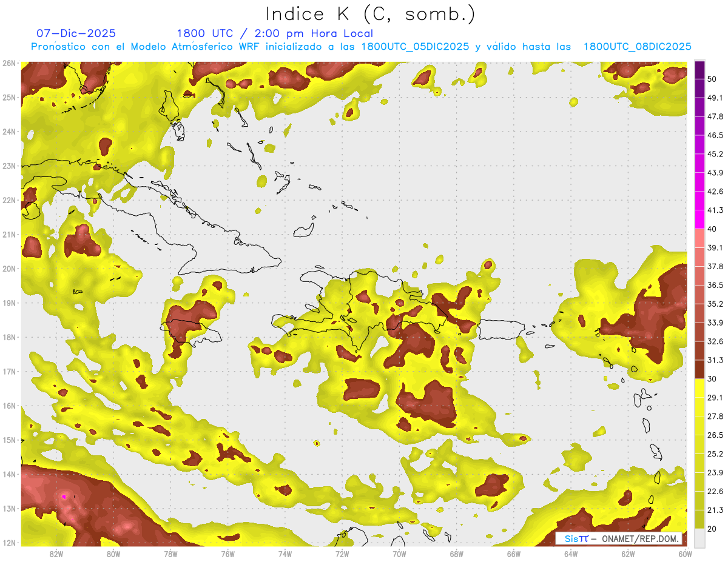728x562 pixels.
Task: Click the color scale value 35.2
Action: [715, 304]
